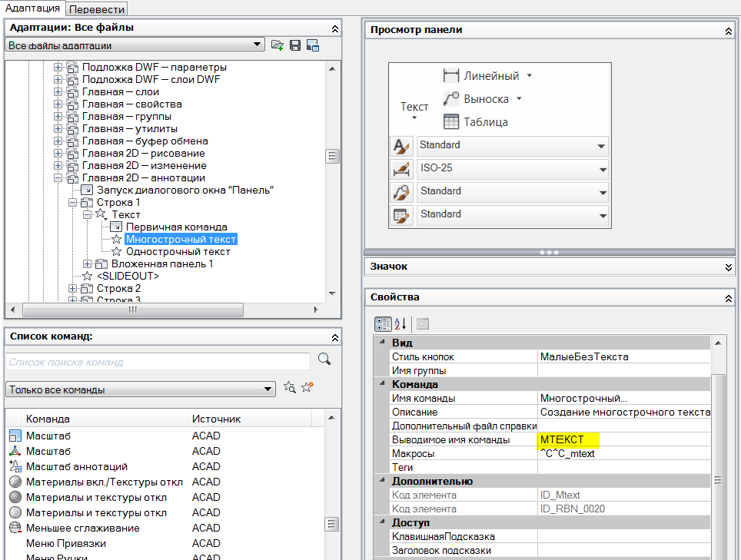
Task: Collapse the Главная 2D — аннотации node
Action: pyautogui.click(x=58, y=178)
